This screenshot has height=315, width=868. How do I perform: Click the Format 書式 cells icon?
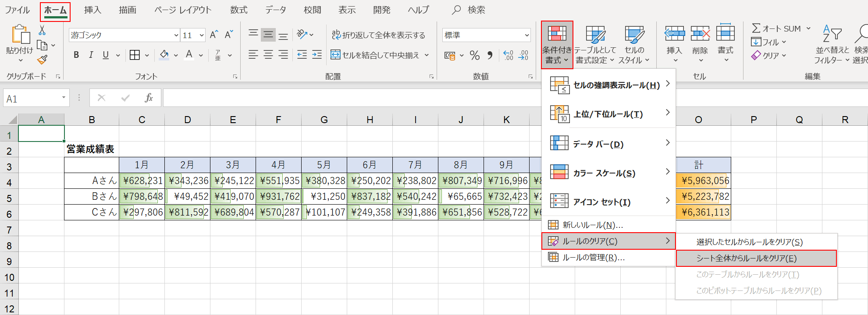(726, 33)
